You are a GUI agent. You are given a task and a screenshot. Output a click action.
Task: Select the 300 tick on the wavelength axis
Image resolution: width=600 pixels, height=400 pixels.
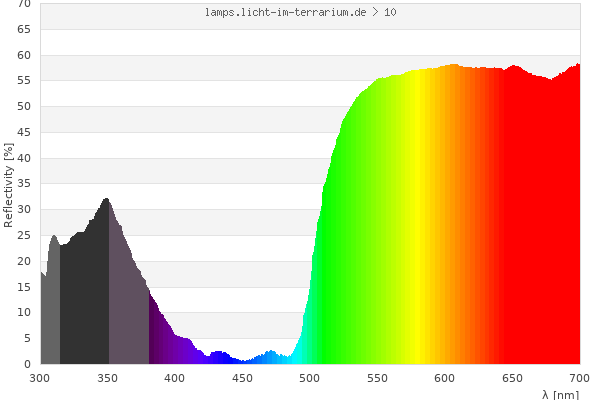point(40,377)
